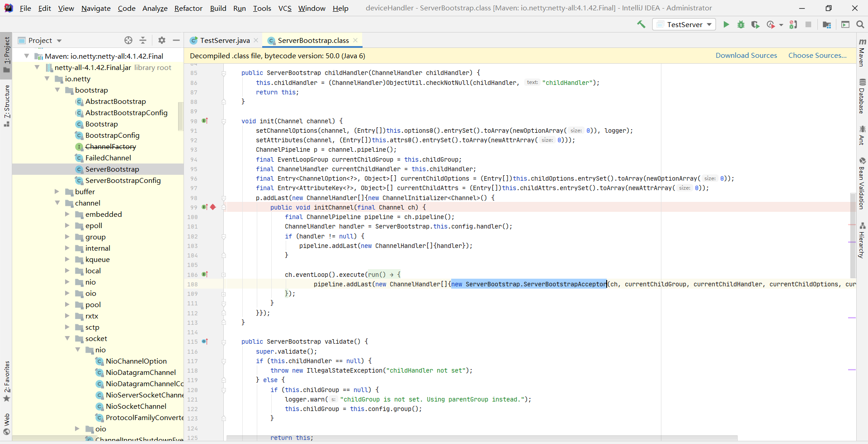Collapse the Maven netty-all library node
The image size is (868, 444).
(27, 56)
